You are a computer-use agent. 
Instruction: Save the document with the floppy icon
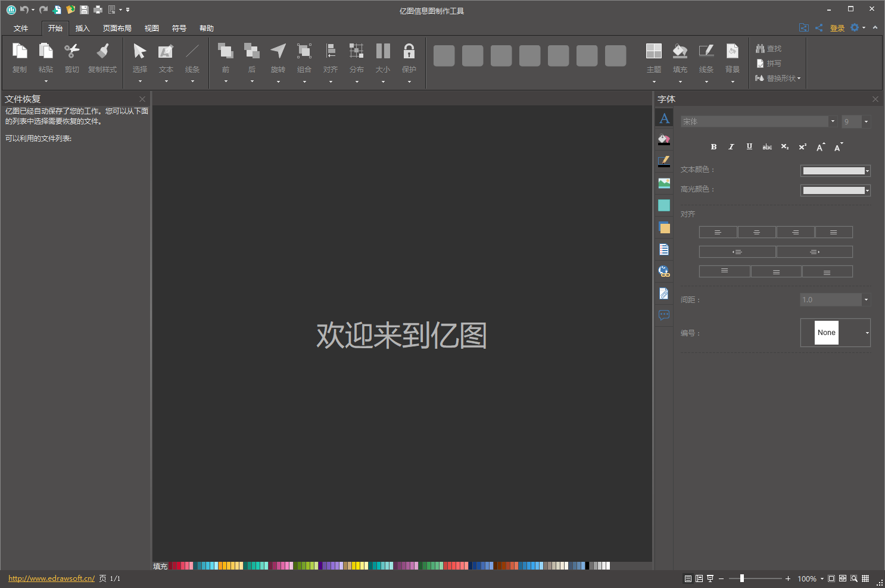[x=84, y=10]
